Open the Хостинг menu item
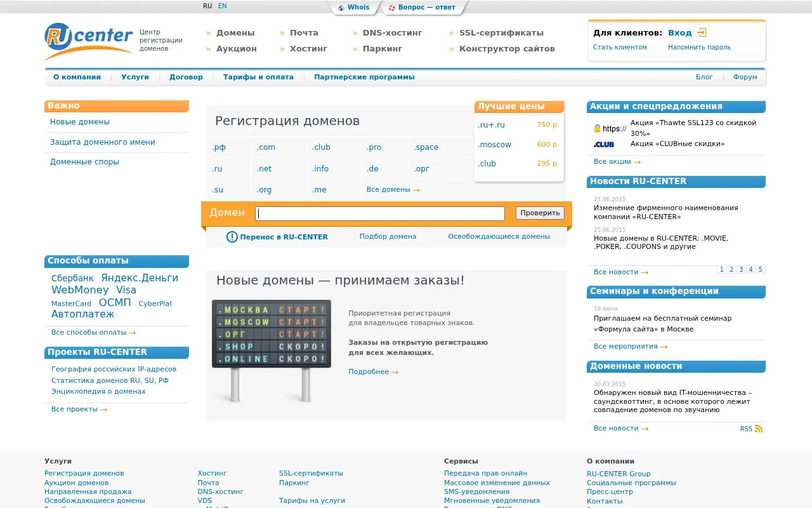Image resolution: width=812 pixels, height=508 pixels. click(308, 48)
